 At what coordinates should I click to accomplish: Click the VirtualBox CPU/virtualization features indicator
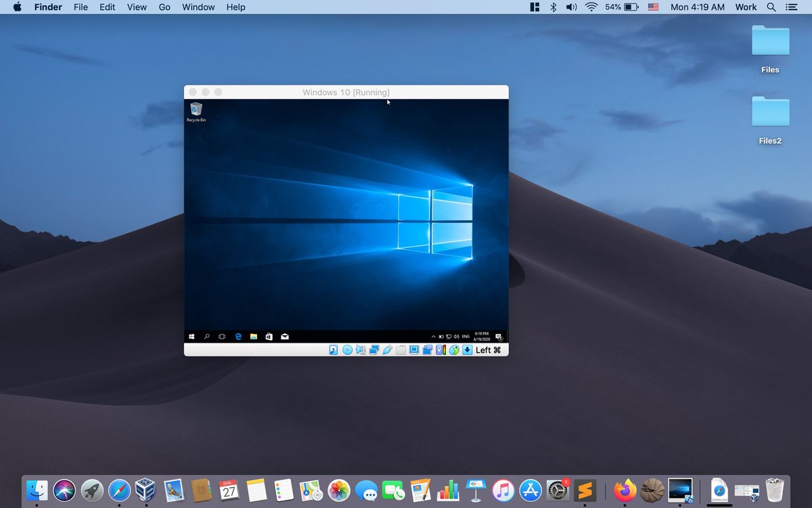tap(441, 350)
